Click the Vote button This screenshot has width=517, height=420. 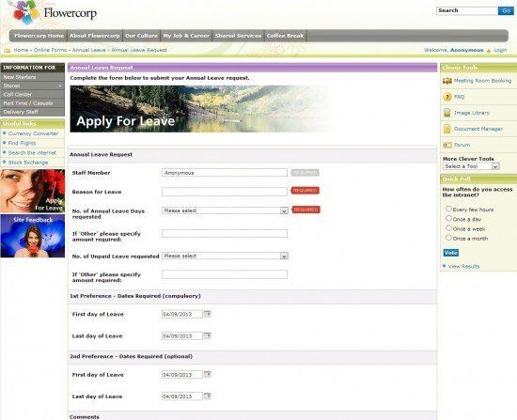[450, 253]
